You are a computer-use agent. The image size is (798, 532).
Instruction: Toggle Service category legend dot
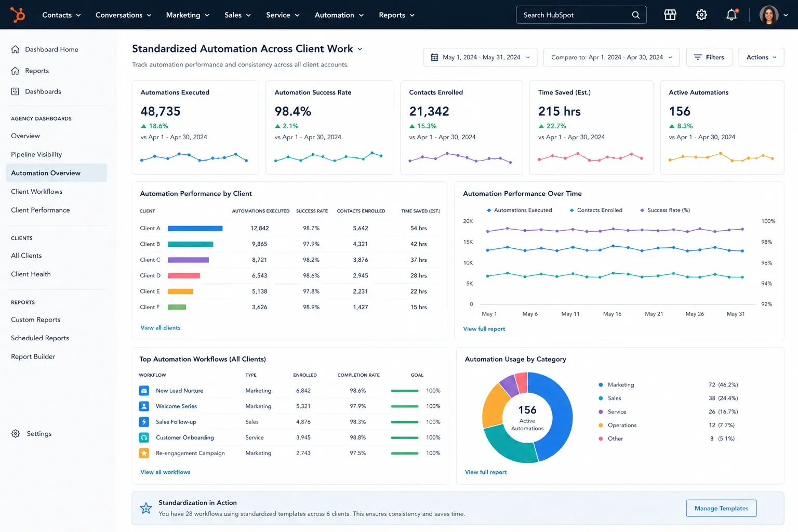(601, 412)
